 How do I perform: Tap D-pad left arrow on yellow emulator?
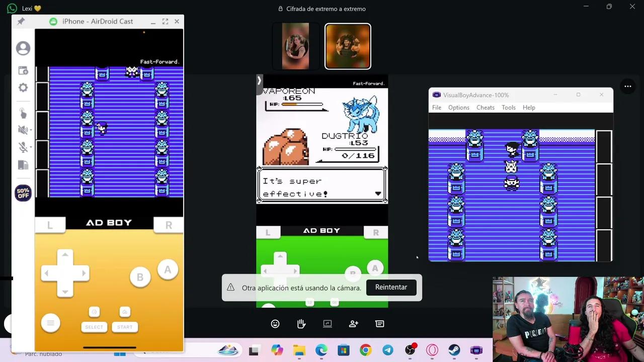click(47, 273)
